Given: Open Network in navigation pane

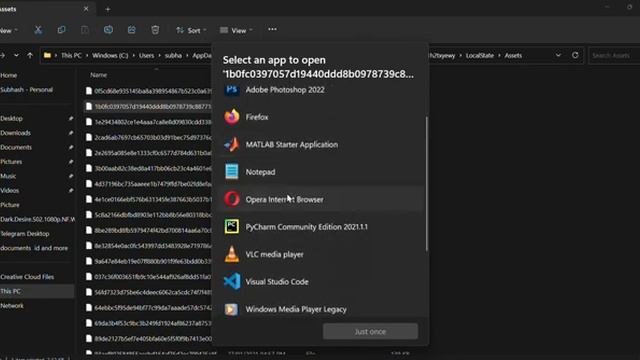Looking at the screenshot, I should 12,305.
